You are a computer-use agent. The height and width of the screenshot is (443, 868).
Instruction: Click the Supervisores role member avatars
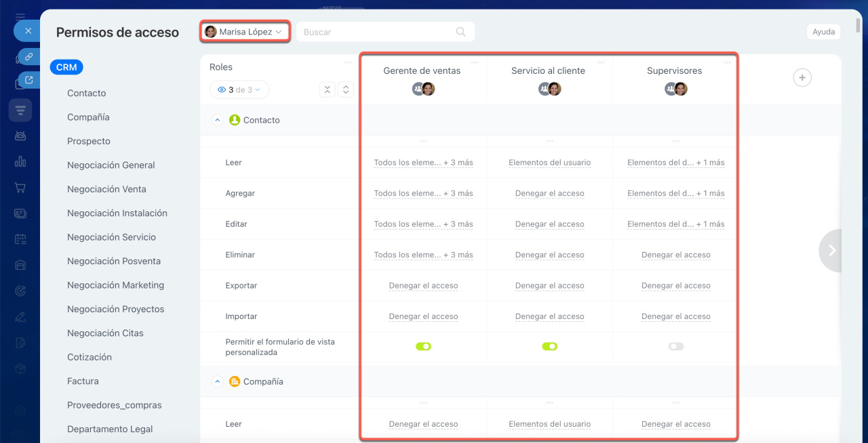(676, 89)
